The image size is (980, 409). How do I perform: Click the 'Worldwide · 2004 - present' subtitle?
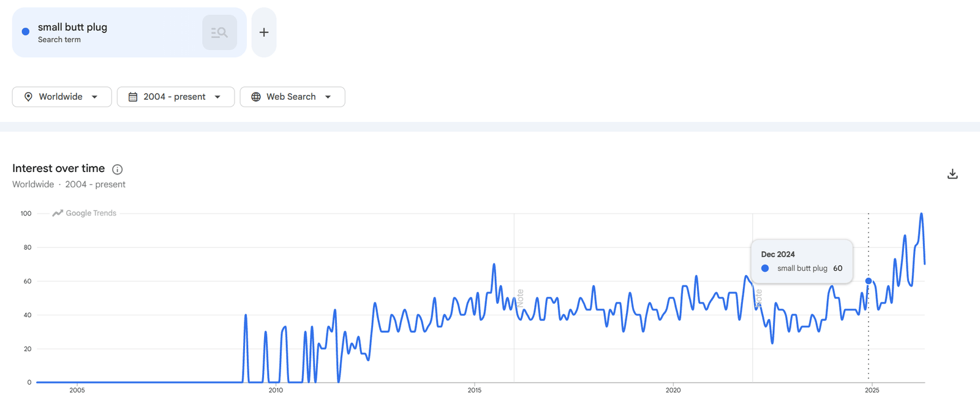coord(69,184)
